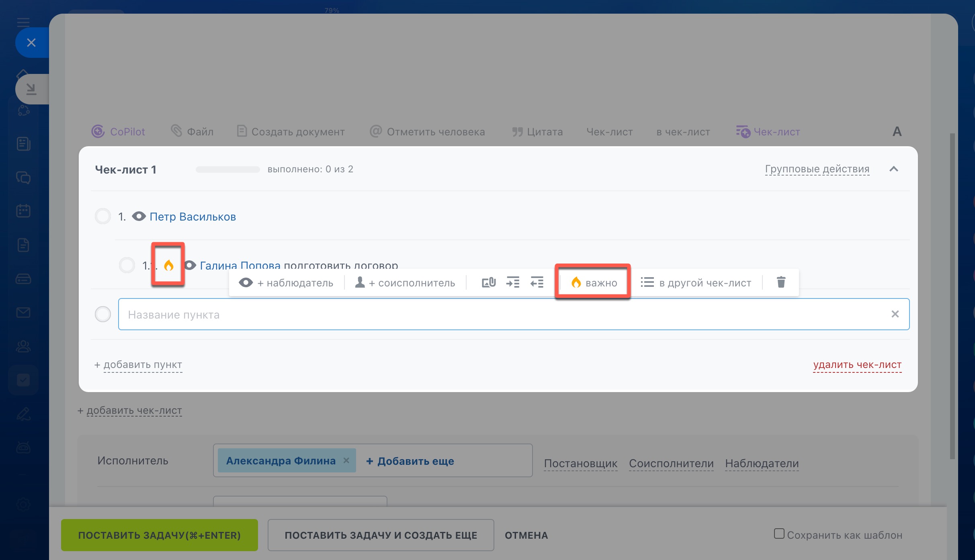Mark subitem Галина Попова as done
The height and width of the screenshot is (560, 975).
[127, 265]
